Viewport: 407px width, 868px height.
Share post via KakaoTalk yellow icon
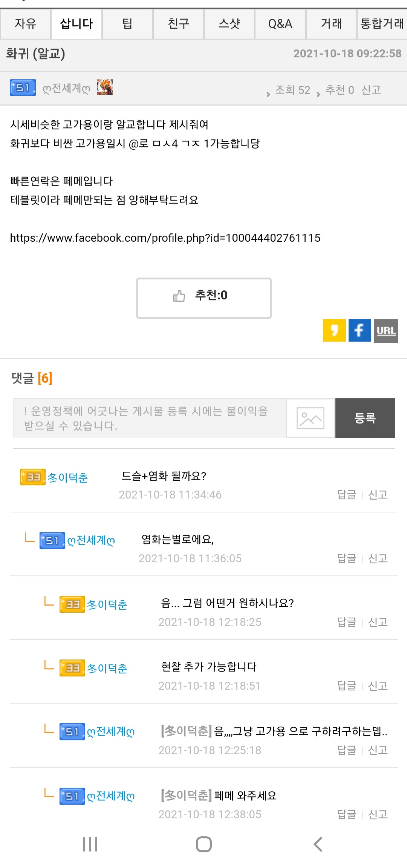pyautogui.click(x=334, y=330)
